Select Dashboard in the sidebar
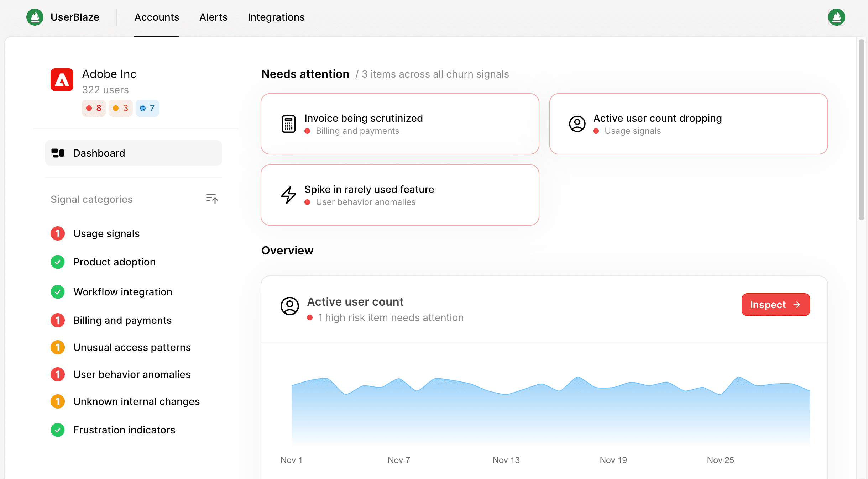 click(x=134, y=153)
